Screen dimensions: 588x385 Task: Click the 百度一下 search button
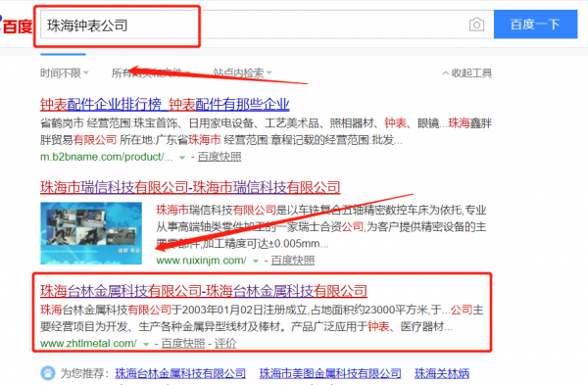535,24
